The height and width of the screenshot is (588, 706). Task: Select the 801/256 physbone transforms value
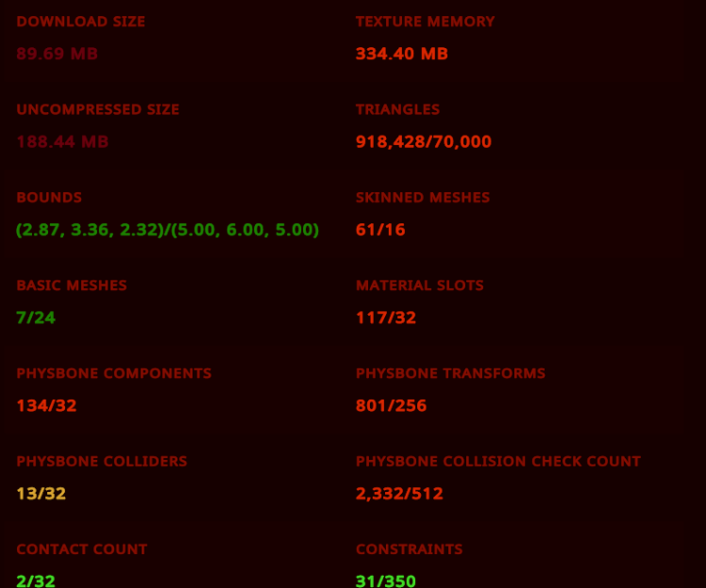(x=391, y=405)
